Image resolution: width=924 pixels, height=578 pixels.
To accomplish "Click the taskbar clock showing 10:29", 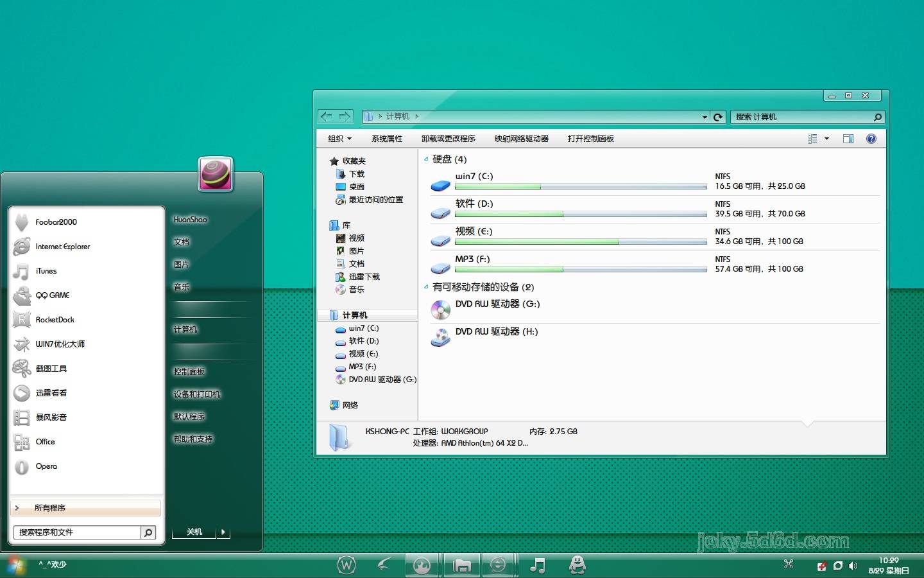I will tap(889, 565).
